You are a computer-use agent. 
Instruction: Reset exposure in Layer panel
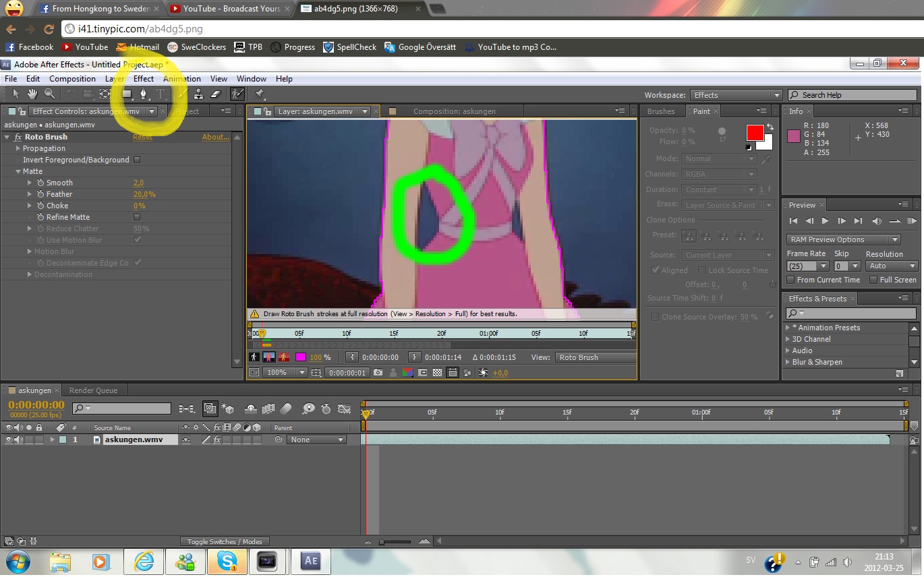483,372
